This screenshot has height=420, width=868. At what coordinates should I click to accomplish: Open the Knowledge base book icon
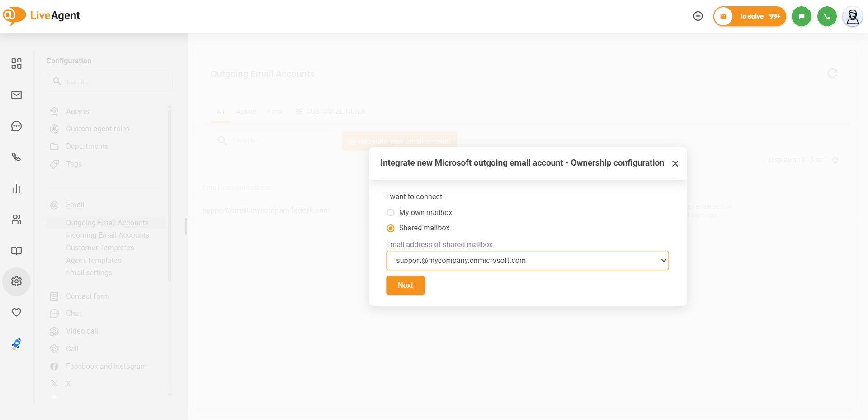point(16,251)
